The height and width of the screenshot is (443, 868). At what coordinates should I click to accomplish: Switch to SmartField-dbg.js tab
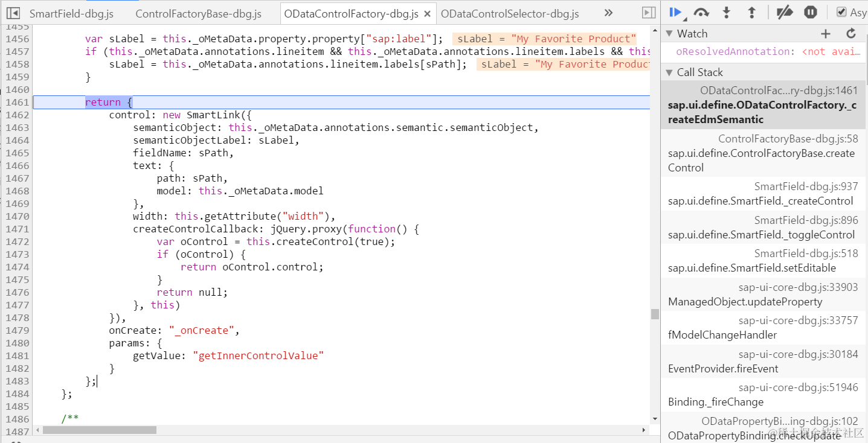(x=71, y=13)
